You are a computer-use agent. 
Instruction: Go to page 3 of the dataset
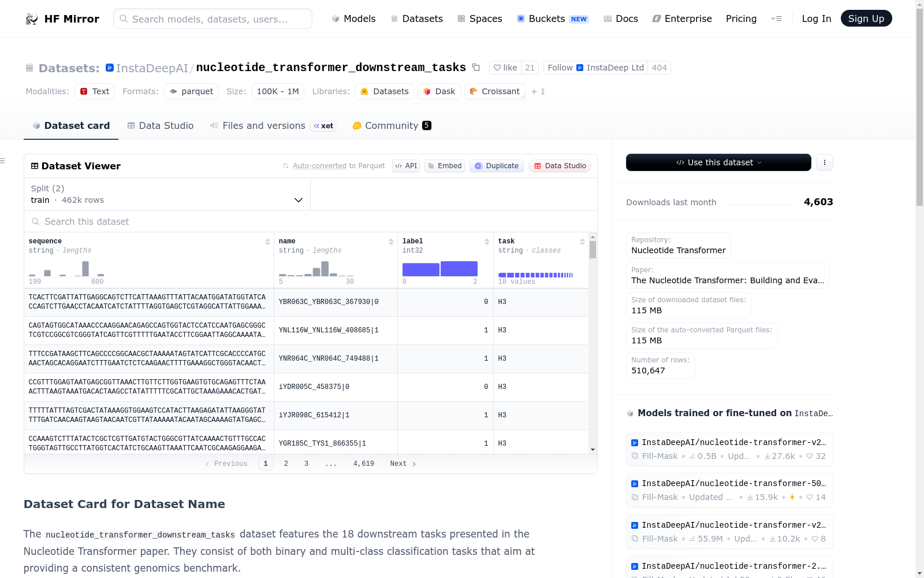pos(306,464)
